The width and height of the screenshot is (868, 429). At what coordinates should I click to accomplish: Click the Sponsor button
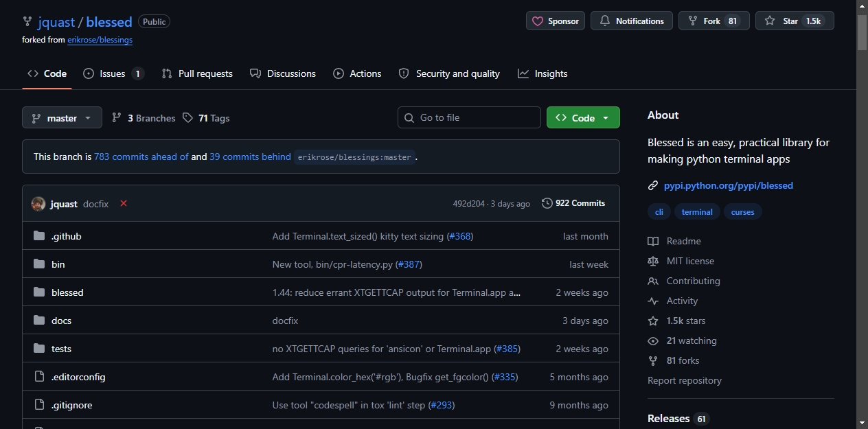pyautogui.click(x=556, y=21)
